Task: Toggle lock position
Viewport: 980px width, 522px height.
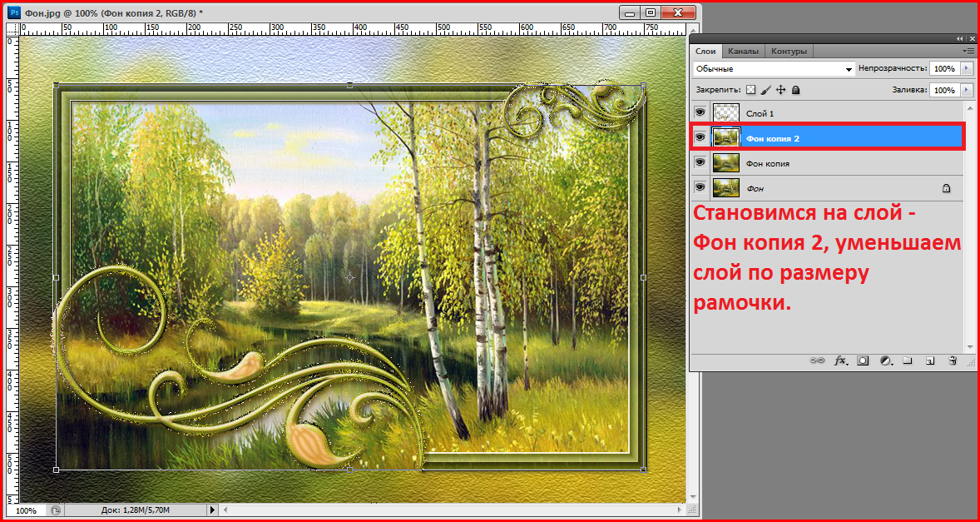Action: (780, 90)
